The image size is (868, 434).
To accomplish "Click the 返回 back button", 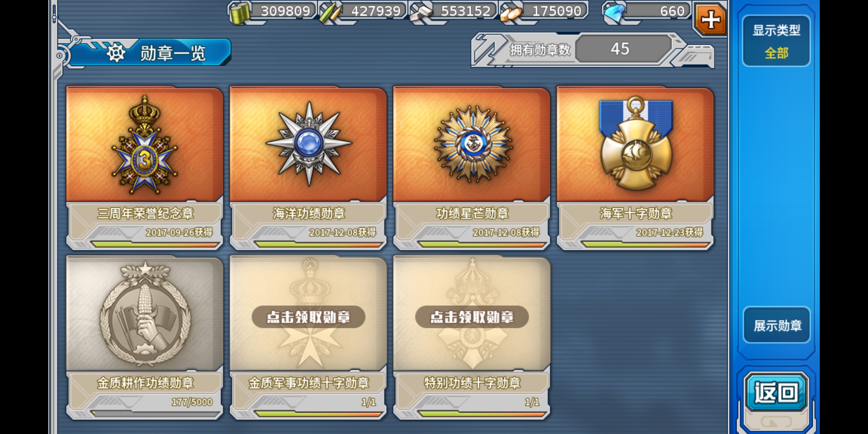I will coord(776,392).
